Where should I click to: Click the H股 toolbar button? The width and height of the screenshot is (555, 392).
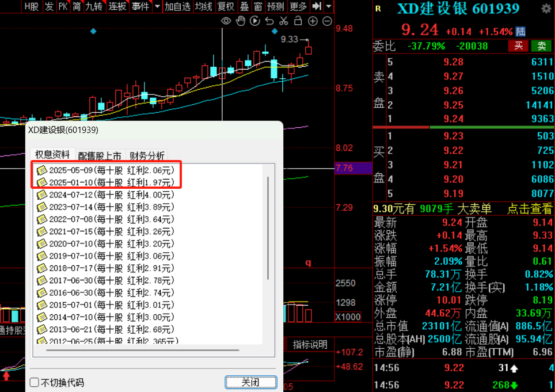32,6
